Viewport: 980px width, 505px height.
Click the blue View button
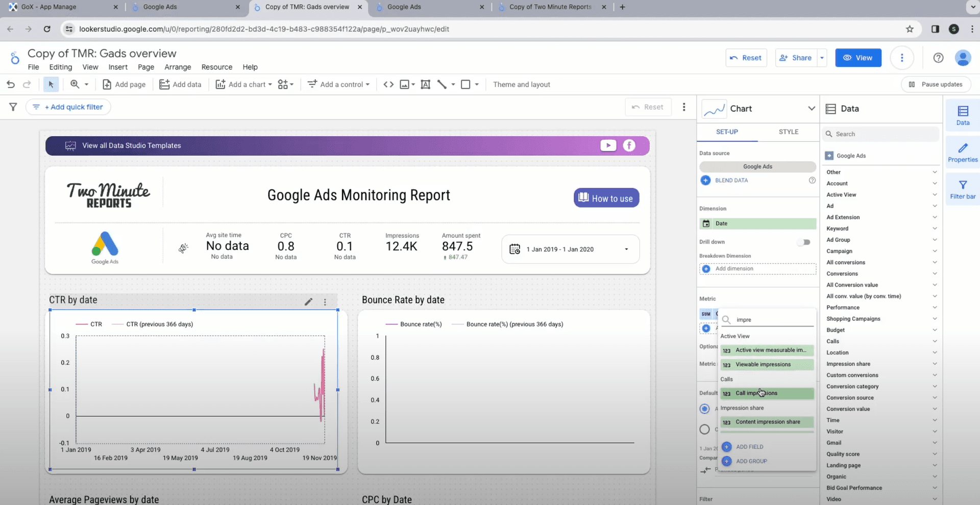click(x=858, y=58)
